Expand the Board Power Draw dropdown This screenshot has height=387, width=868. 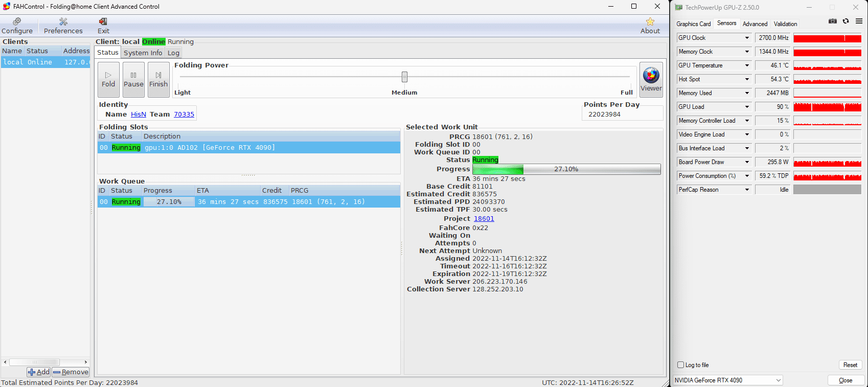[x=747, y=162]
